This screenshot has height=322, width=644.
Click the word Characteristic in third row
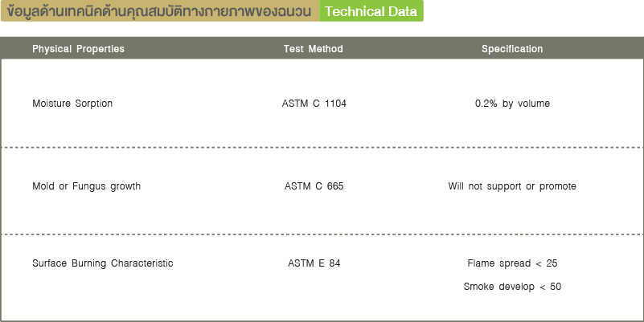pyautogui.click(x=142, y=263)
